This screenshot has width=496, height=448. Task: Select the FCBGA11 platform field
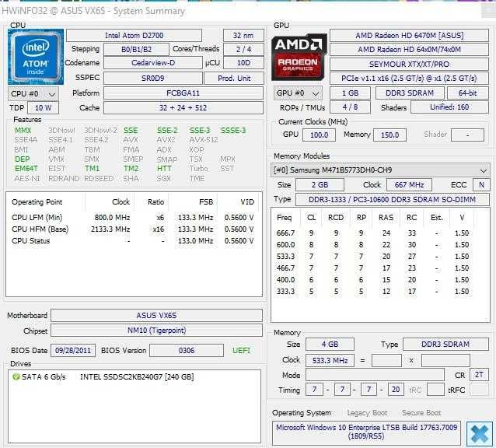pyautogui.click(x=183, y=93)
